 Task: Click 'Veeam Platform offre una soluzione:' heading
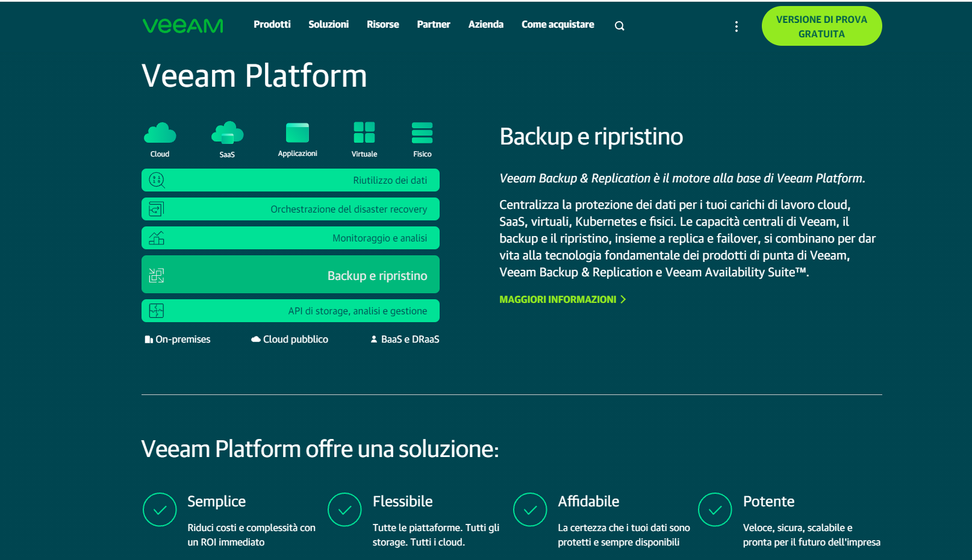tap(320, 449)
